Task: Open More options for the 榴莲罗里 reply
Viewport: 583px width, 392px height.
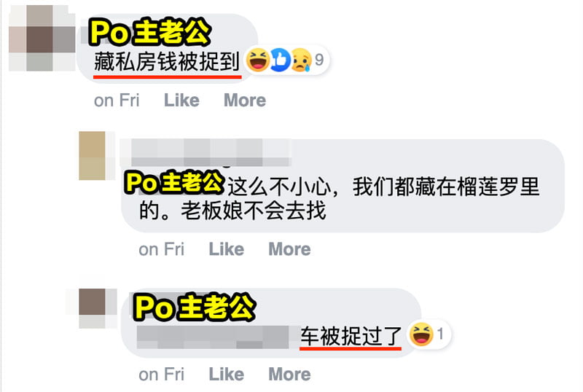Action: [289, 249]
